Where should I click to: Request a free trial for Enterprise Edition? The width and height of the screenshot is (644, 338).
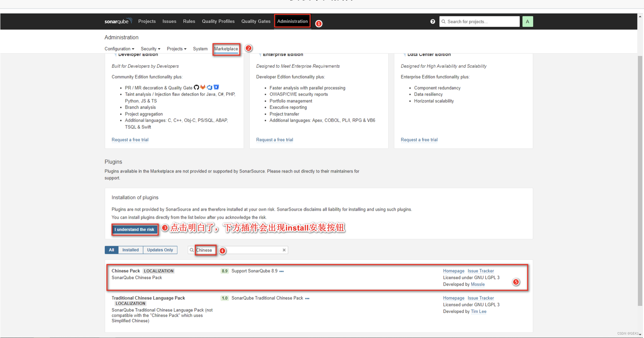click(x=275, y=140)
